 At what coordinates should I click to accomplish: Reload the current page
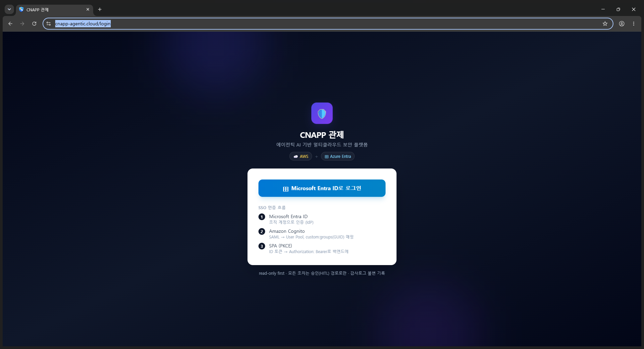pos(34,24)
